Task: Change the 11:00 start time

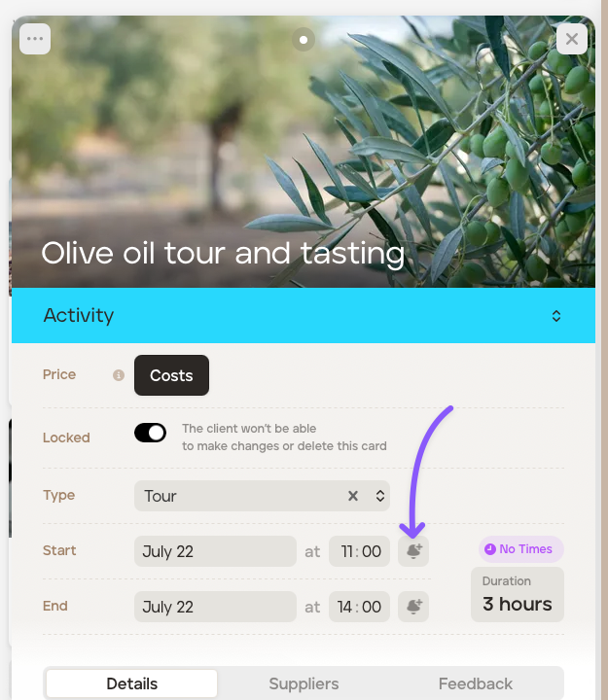Action: point(360,551)
